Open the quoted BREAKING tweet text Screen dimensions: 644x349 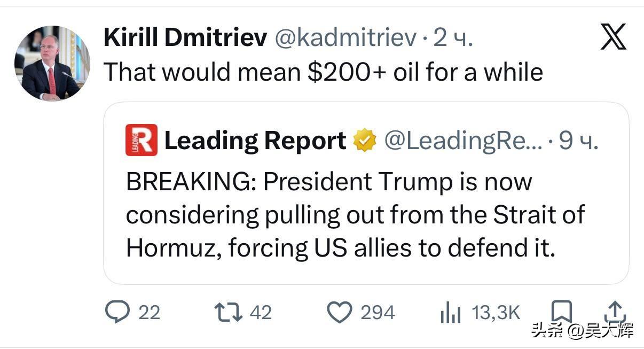355,214
